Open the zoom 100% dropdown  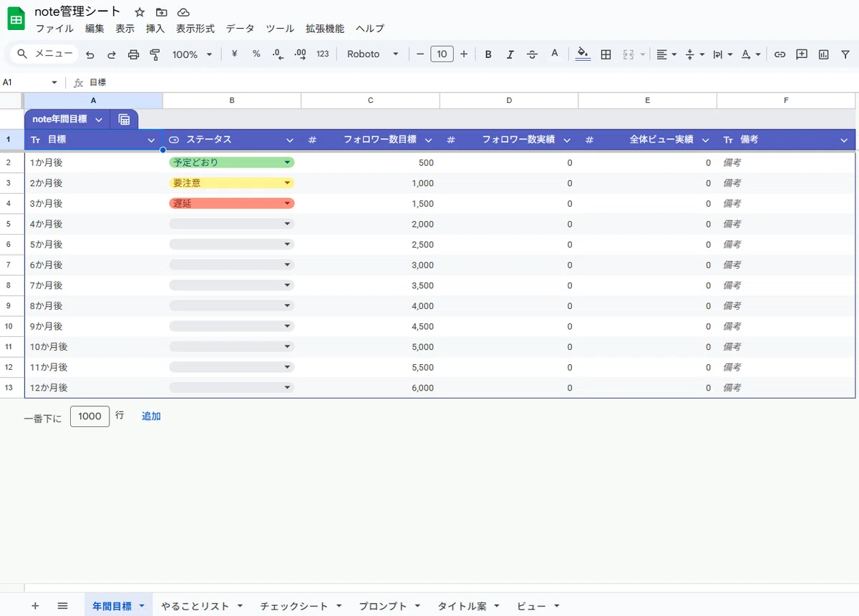(x=192, y=54)
